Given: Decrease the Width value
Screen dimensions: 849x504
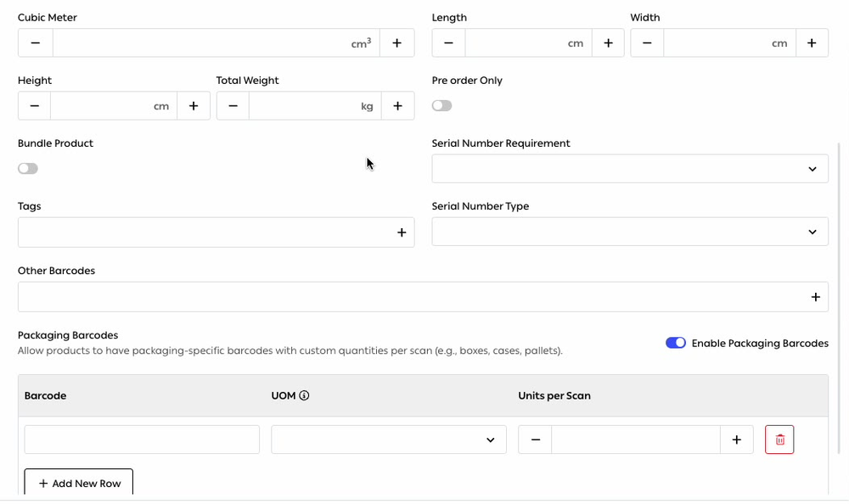Looking at the screenshot, I should coord(647,42).
